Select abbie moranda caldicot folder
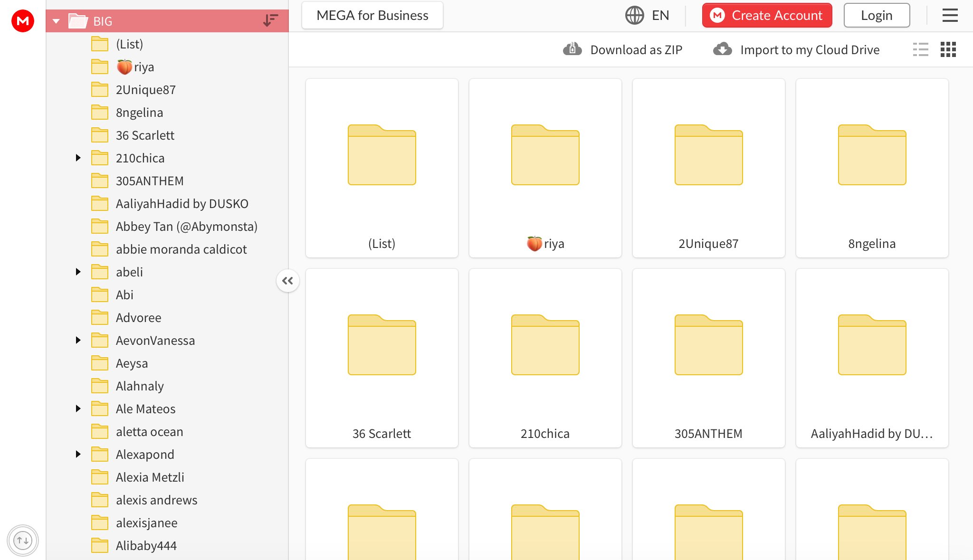Image resolution: width=973 pixels, height=560 pixels. 167,249
